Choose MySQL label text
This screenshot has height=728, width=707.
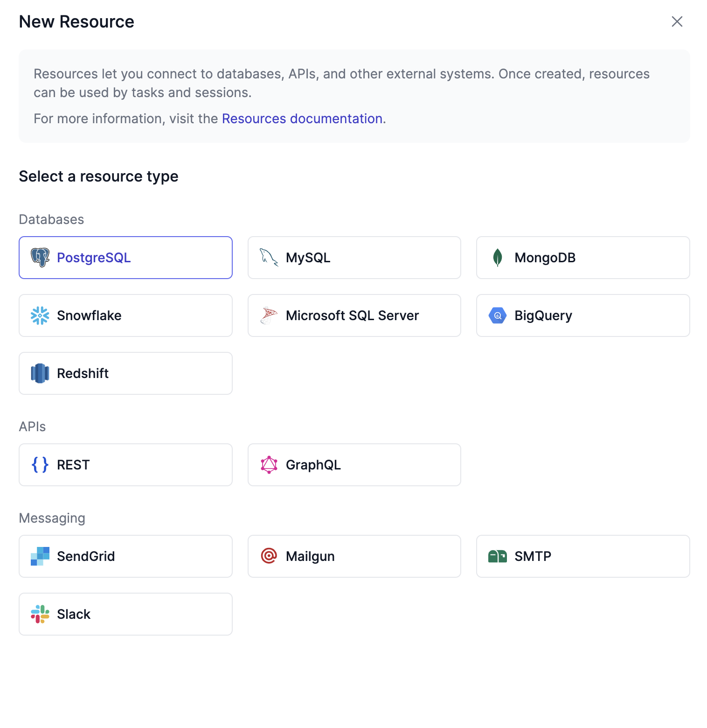click(x=308, y=258)
